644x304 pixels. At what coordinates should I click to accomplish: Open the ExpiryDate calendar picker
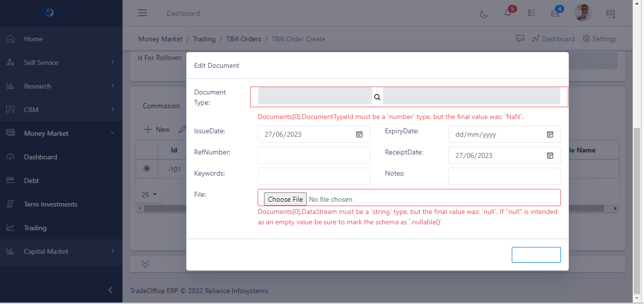550,134
